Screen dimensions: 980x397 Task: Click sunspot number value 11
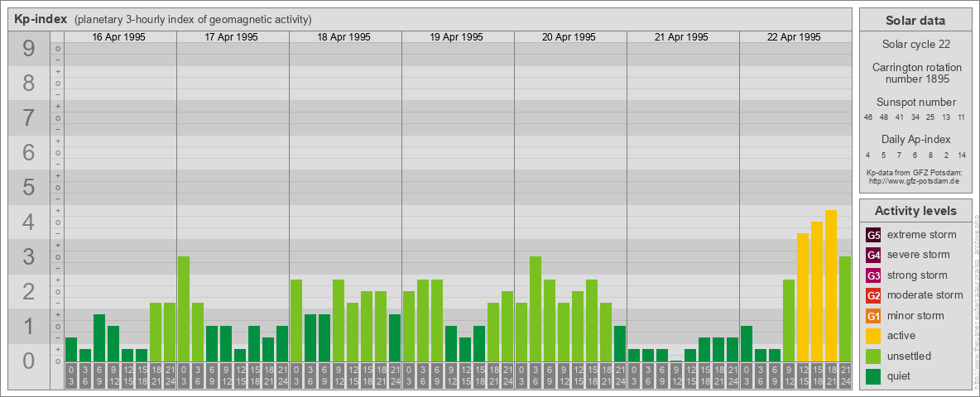(x=961, y=117)
